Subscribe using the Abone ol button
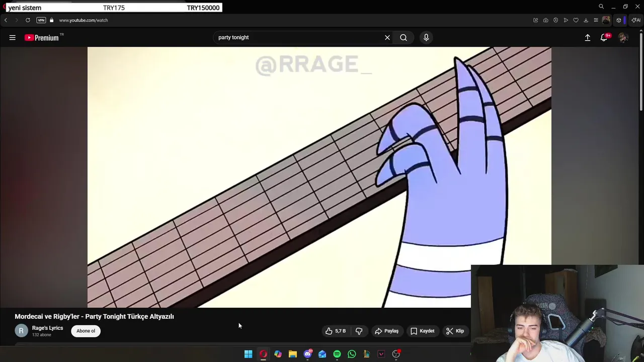 tap(86, 331)
